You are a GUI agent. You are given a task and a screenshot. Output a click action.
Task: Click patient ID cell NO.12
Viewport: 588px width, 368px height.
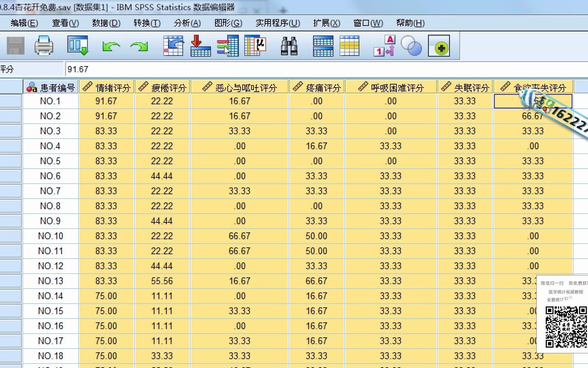point(51,266)
